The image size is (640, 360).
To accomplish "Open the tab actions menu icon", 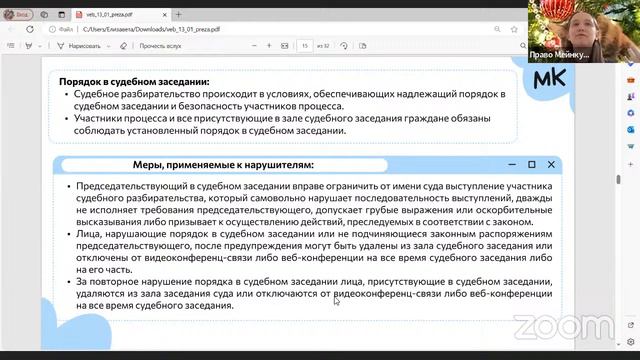I will pos(62,15).
